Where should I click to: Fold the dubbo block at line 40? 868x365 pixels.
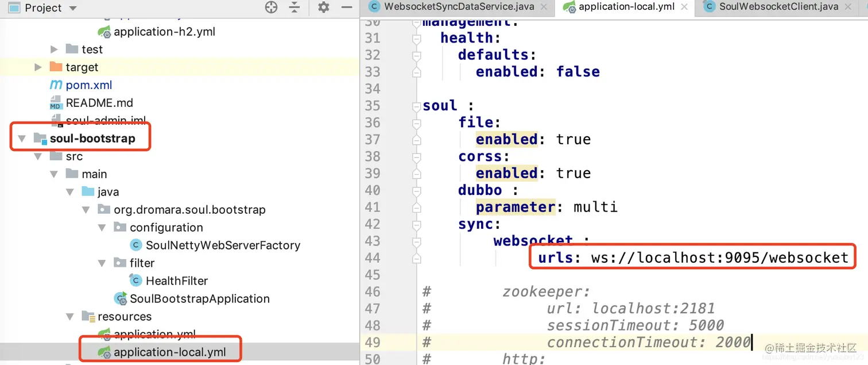pyautogui.click(x=416, y=190)
